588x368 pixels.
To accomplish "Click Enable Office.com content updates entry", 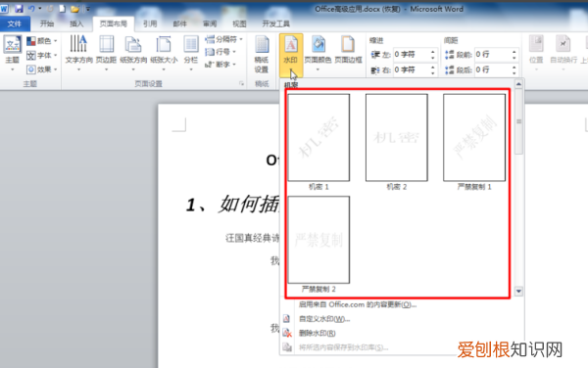I will 358,304.
